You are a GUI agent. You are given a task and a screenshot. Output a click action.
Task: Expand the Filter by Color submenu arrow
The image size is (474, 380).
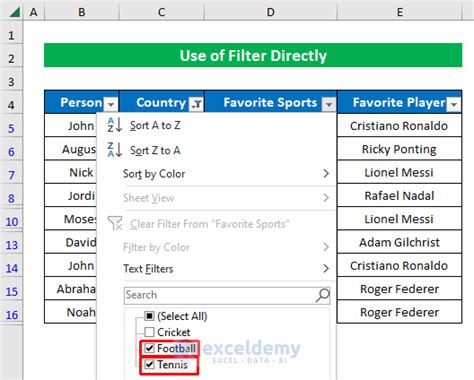(326, 247)
